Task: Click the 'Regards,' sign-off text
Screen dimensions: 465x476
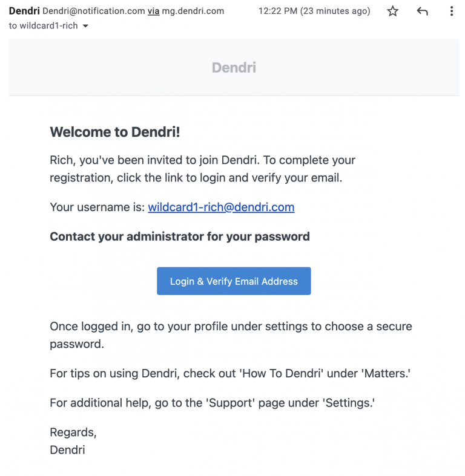Action: coord(73,432)
